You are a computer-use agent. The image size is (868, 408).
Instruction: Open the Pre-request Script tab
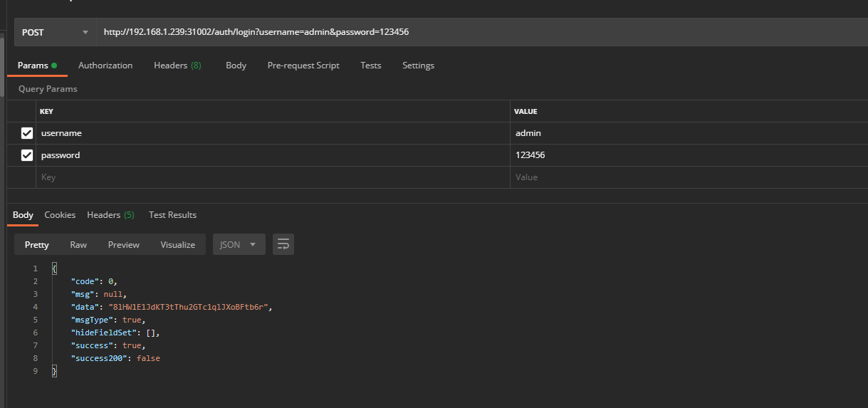click(x=303, y=66)
